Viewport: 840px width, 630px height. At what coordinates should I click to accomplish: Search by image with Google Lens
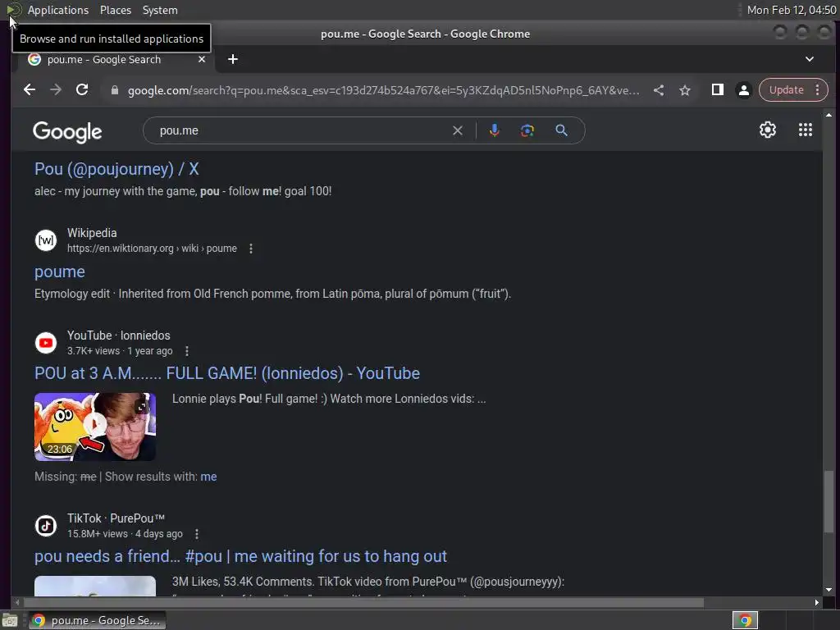click(527, 130)
